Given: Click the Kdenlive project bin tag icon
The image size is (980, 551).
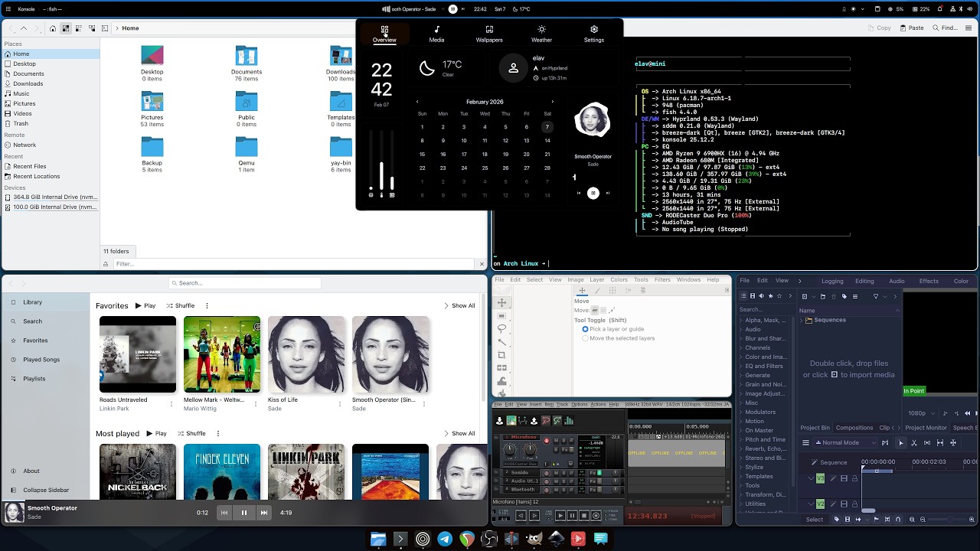Looking at the screenshot, I should [844, 296].
